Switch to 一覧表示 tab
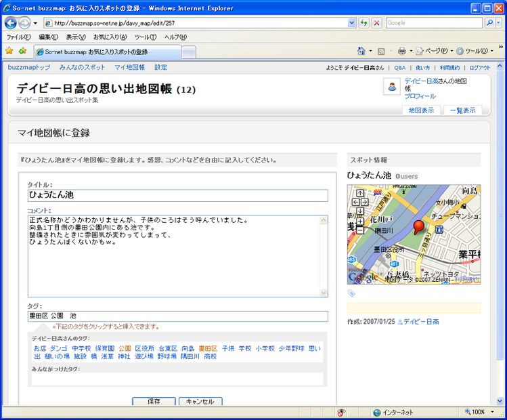Screen dimensions: 507x420 click(463, 110)
